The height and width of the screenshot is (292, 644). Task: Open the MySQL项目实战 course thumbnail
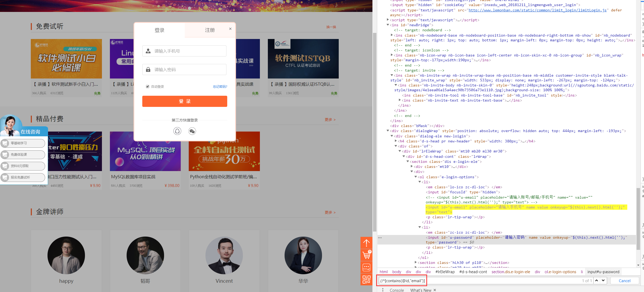(145, 151)
